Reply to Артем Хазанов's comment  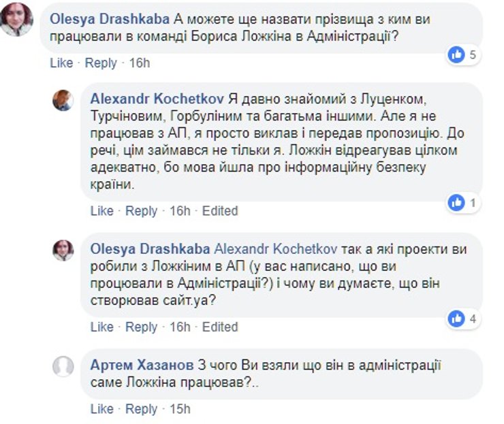coord(142,409)
